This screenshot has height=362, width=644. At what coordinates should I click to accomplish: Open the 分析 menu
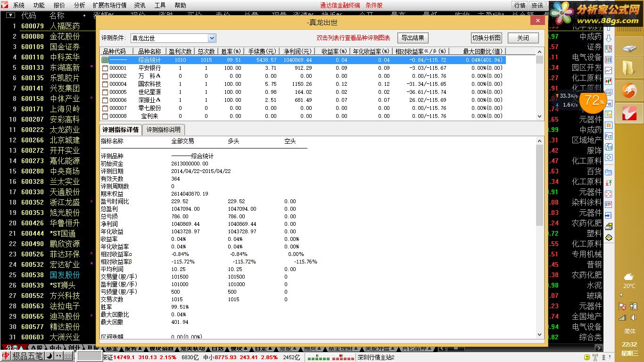80,5
